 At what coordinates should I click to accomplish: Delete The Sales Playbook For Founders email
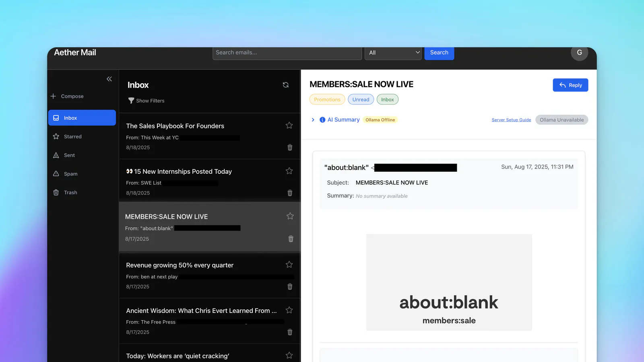[290, 147]
